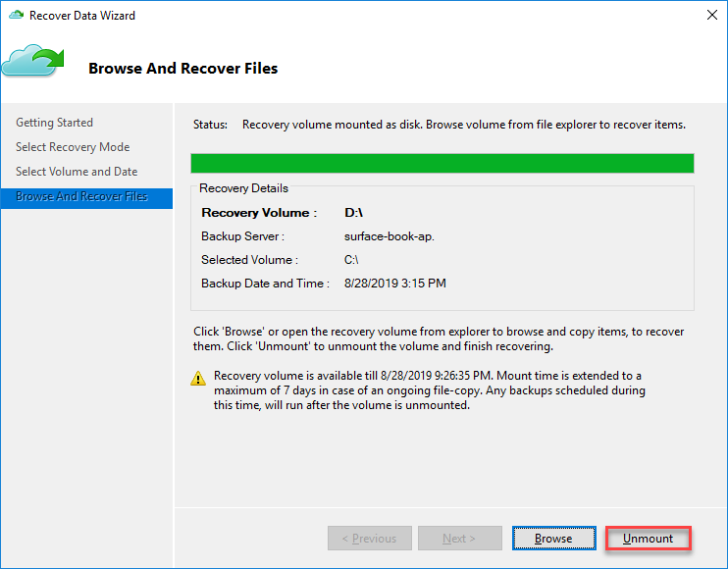The image size is (728, 569).
Task: Click the Selected Volume C:\ value
Action: tap(351, 260)
